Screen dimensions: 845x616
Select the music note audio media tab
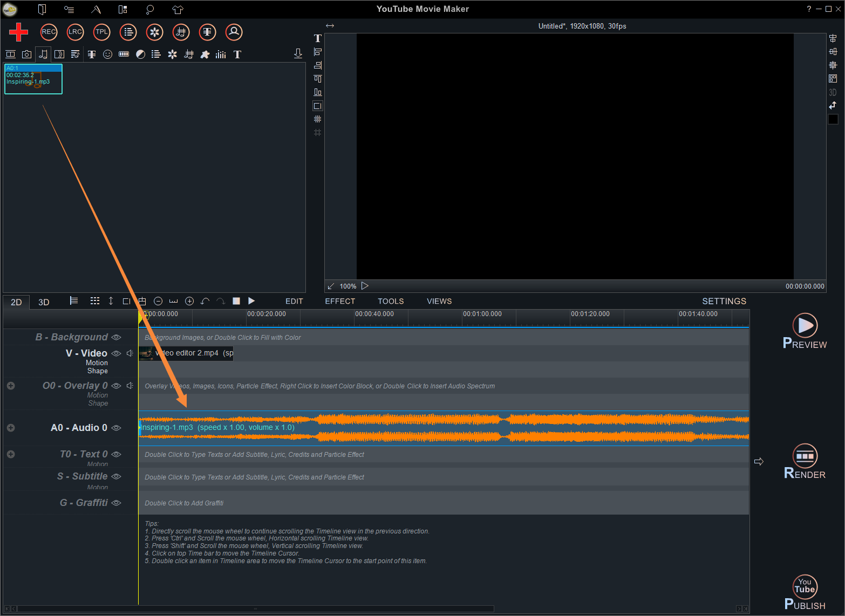click(43, 54)
